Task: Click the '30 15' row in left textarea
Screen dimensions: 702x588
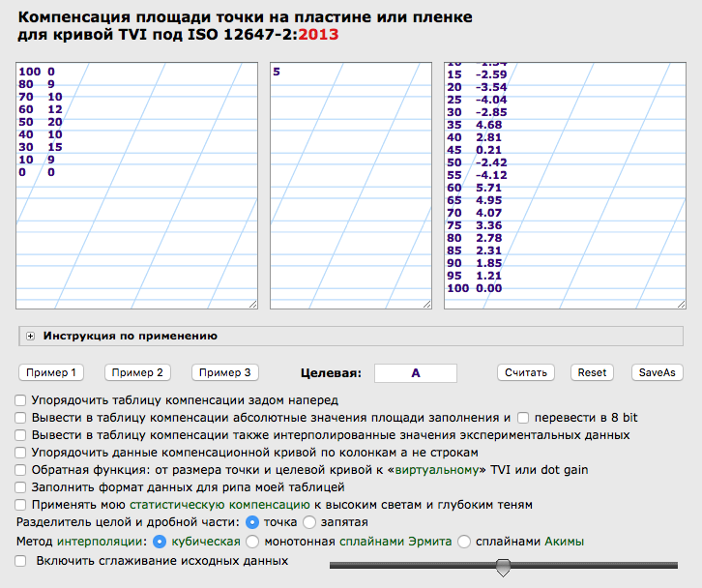Action: click(41, 147)
